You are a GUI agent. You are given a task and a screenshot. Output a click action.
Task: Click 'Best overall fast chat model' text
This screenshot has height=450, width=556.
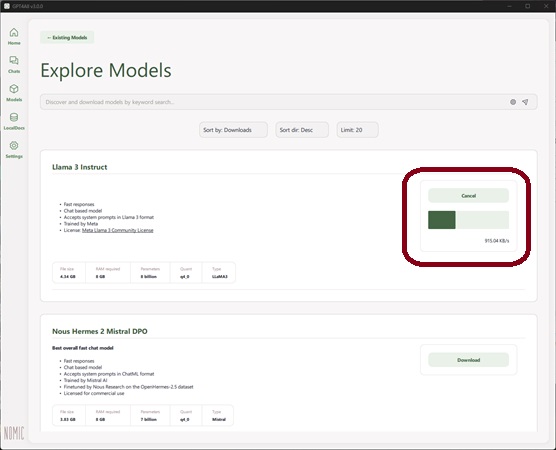(83, 348)
